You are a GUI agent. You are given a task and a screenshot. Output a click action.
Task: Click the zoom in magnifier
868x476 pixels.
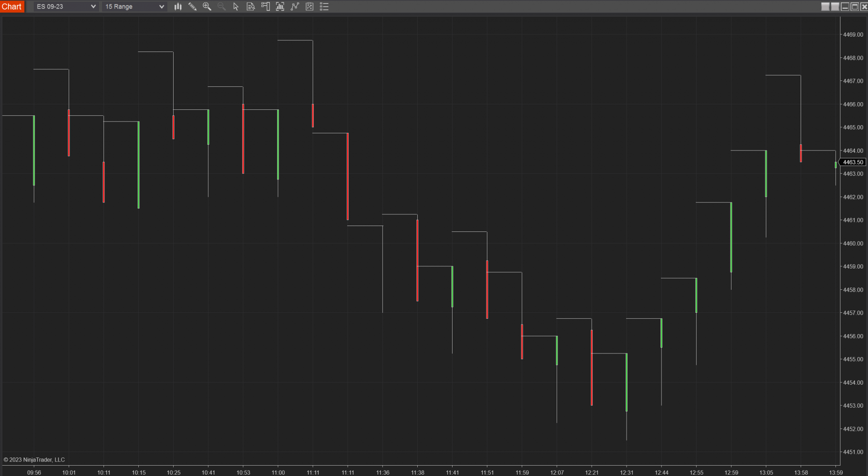tap(207, 6)
